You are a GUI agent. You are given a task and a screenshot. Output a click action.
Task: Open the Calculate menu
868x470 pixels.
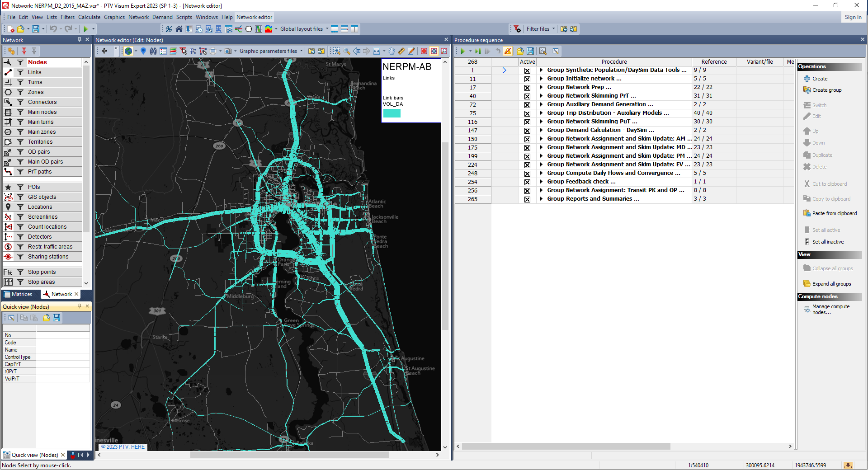point(89,17)
